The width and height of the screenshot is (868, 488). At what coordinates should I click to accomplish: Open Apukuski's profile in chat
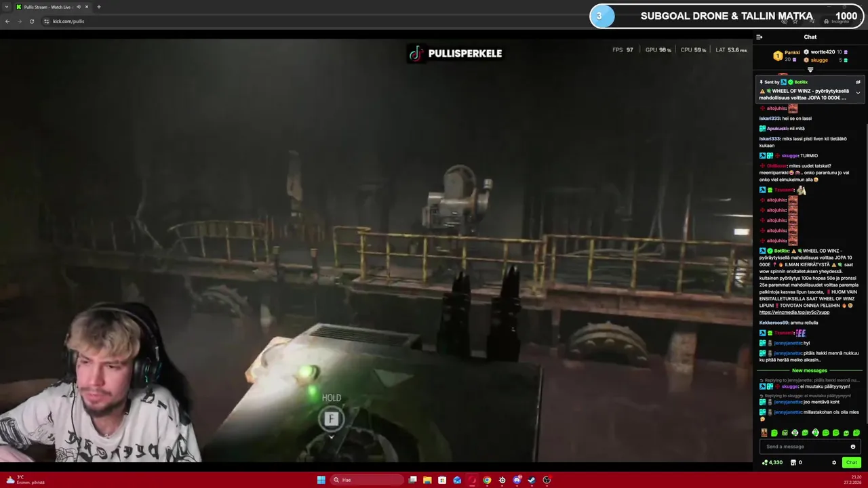coord(777,129)
